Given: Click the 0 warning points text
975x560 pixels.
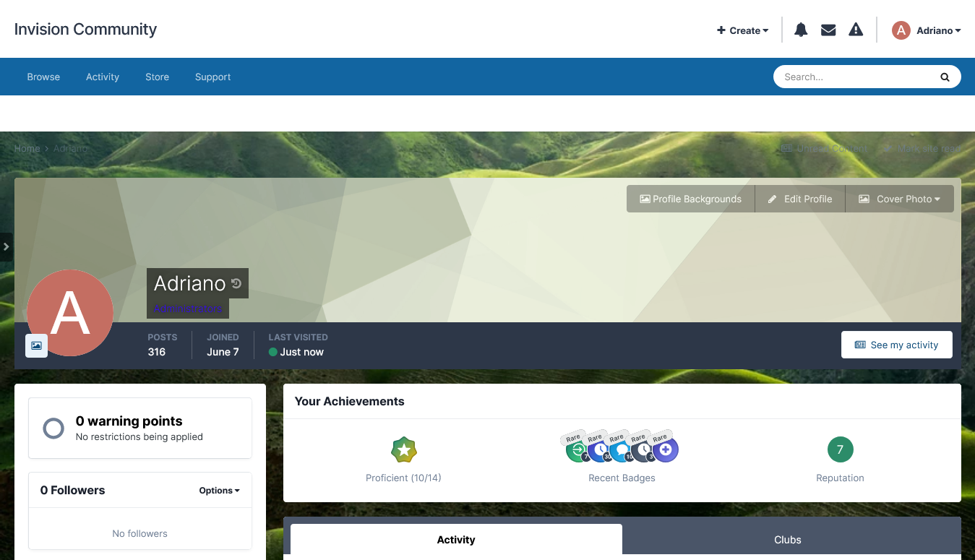Looking at the screenshot, I should (129, 421).
